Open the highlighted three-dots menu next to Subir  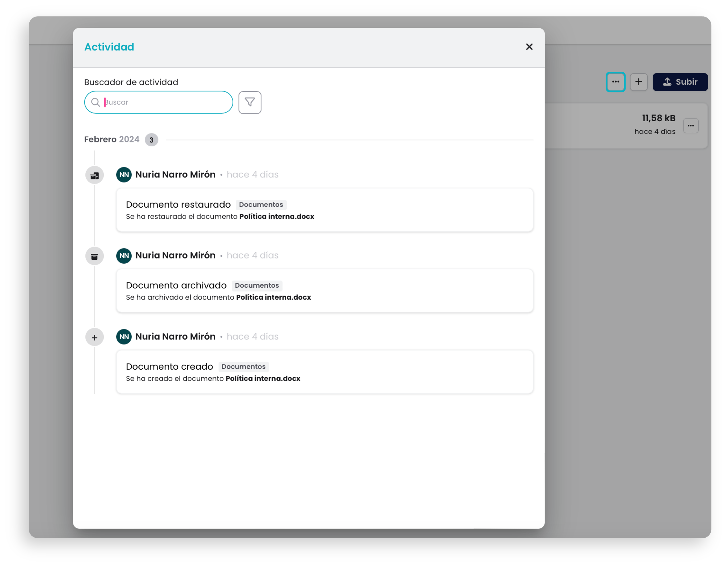[x=615, y=82]
